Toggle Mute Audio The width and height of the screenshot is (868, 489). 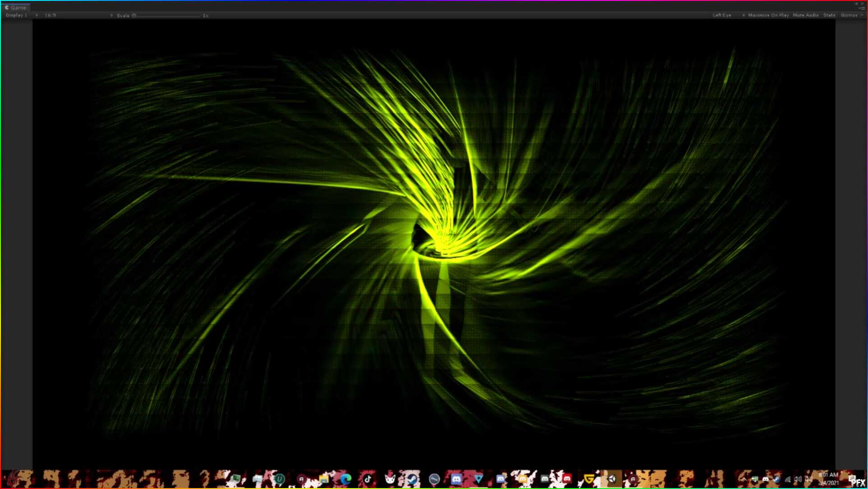805,15
